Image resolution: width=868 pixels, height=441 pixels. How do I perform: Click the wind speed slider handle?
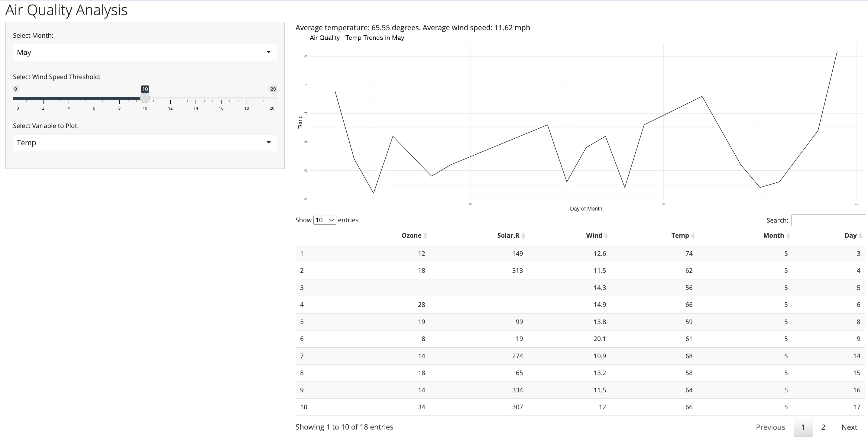point(145,98)
